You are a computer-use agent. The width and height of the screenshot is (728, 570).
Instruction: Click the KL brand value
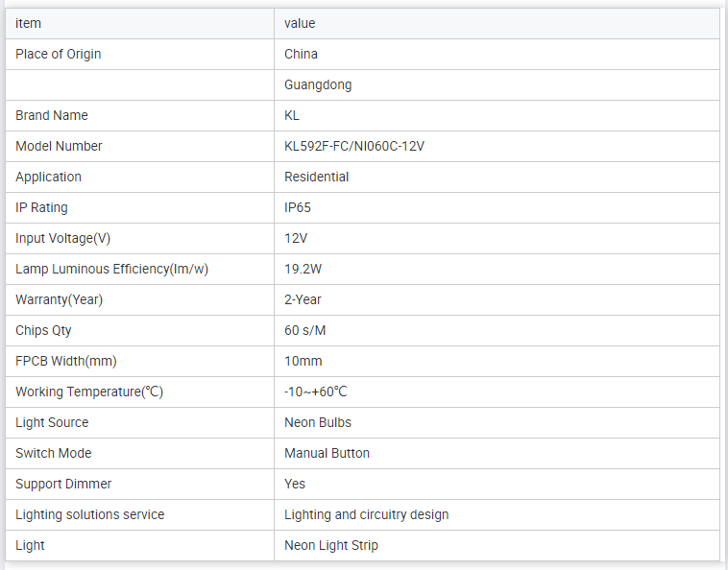(x=292, y=115)
